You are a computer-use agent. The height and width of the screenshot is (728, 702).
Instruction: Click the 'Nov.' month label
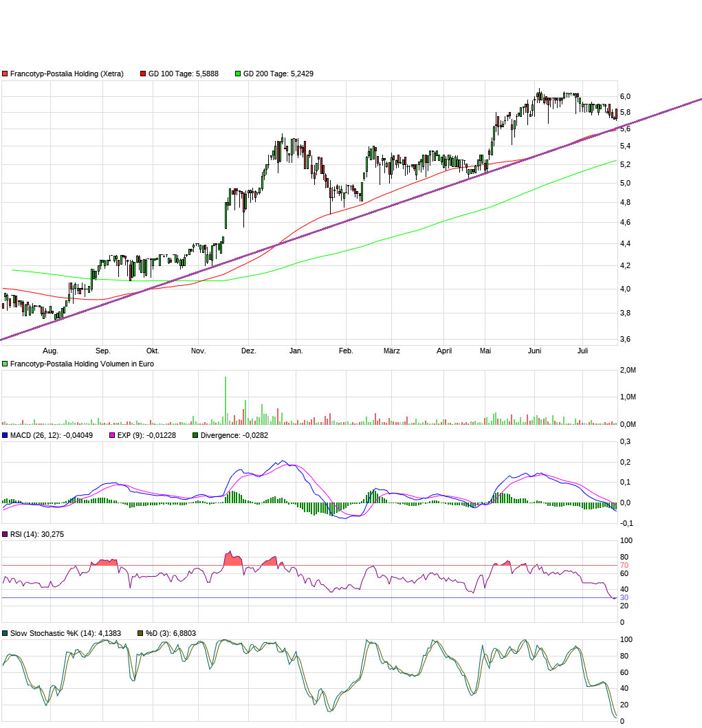198,351
